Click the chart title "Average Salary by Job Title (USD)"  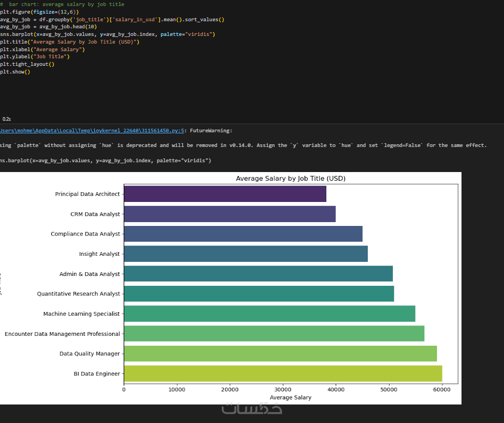click(290, 179)
